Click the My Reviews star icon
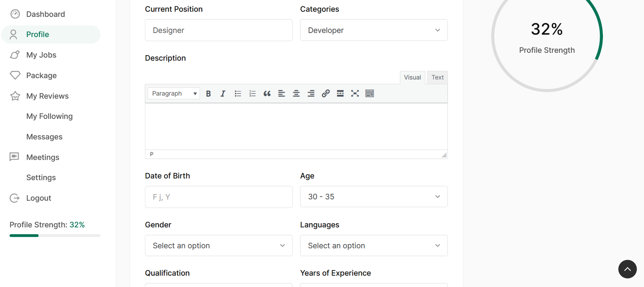The height and width of the screenshot is (287, 644). tap(15, 96)
